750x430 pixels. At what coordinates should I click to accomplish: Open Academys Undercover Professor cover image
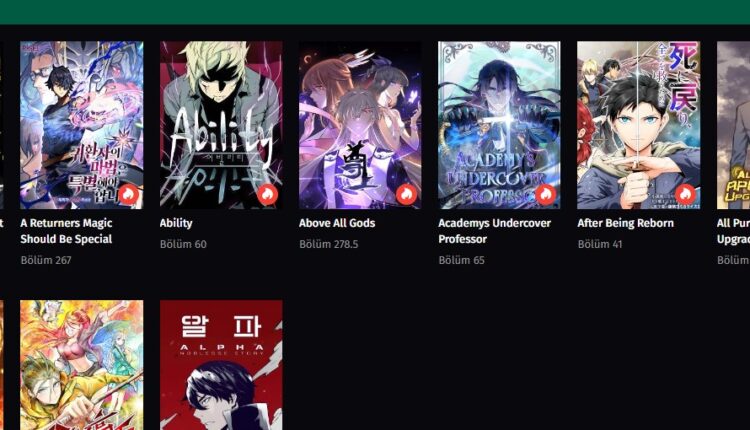coord(499,125)
